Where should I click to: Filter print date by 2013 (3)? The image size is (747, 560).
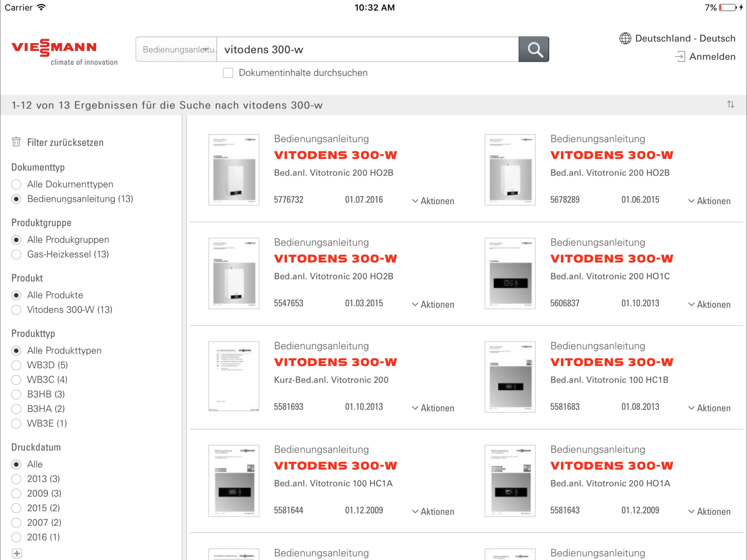16,479
